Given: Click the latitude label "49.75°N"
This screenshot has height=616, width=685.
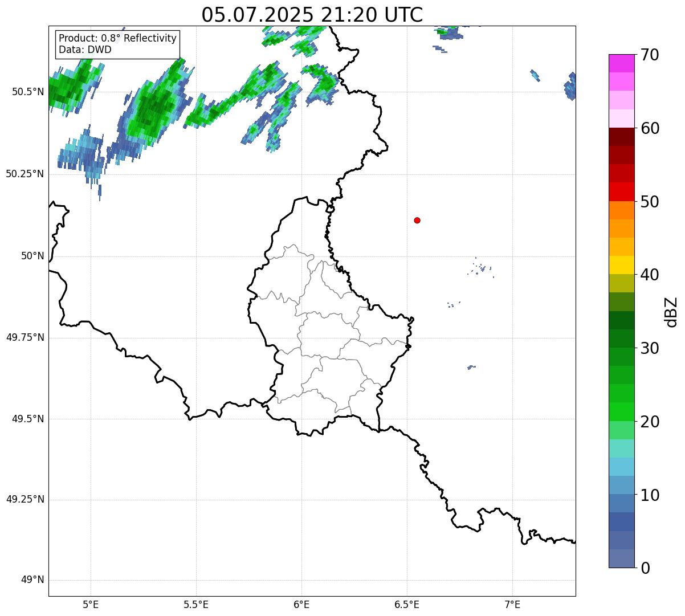Looking at the screenshot, I should (x=25, y=337).
